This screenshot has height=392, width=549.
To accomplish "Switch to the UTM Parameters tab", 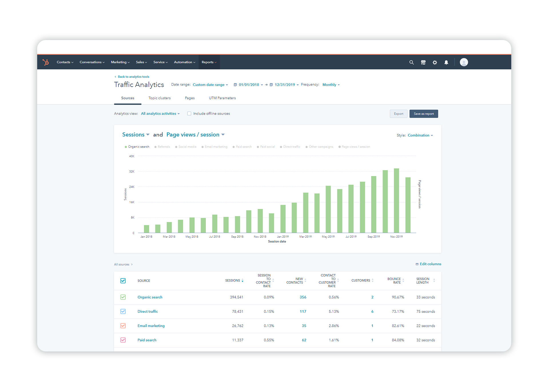I will coord(222,98).
